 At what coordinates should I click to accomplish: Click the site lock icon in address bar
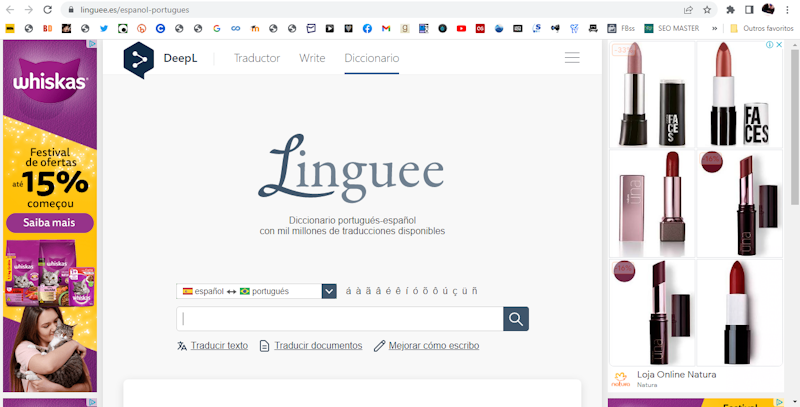pos(71,10)
